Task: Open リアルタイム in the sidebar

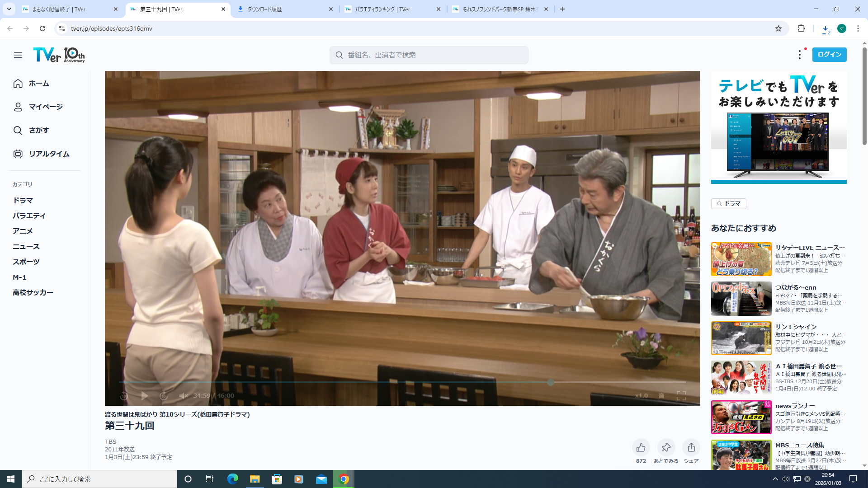Action: pos(49,154)
